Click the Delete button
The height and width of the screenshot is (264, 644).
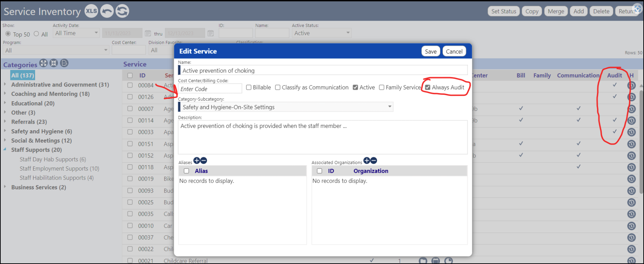click(x=601, y=11)
